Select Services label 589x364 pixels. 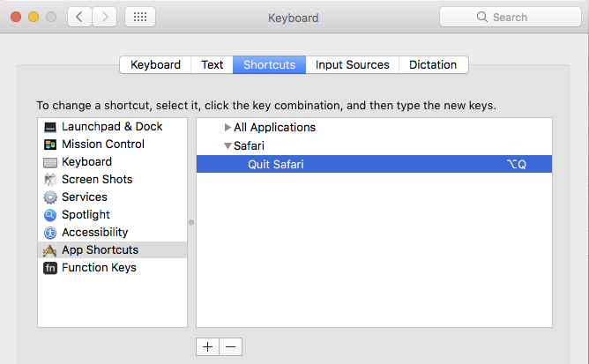(x=85, y=197)
